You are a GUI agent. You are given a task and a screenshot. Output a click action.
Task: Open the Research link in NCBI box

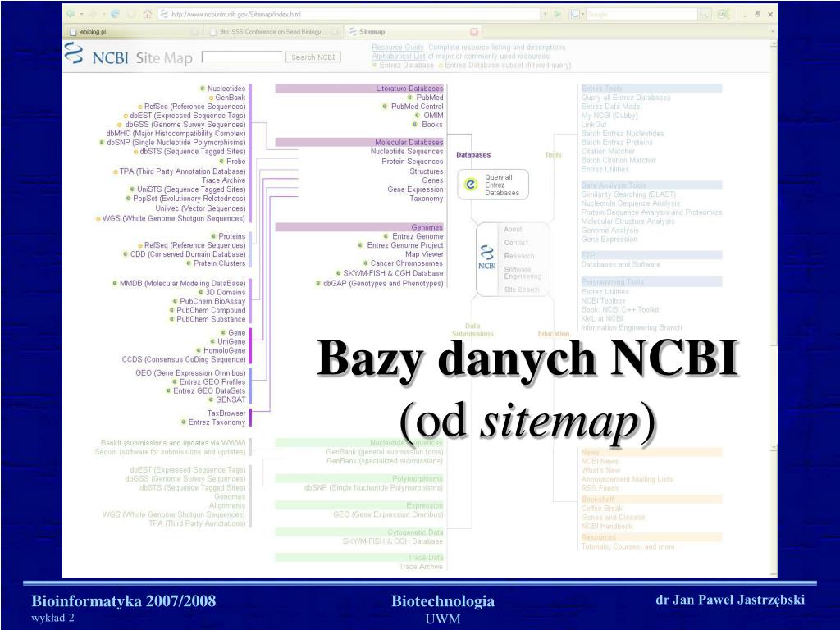pyautogui.click(x=518, y=256)
